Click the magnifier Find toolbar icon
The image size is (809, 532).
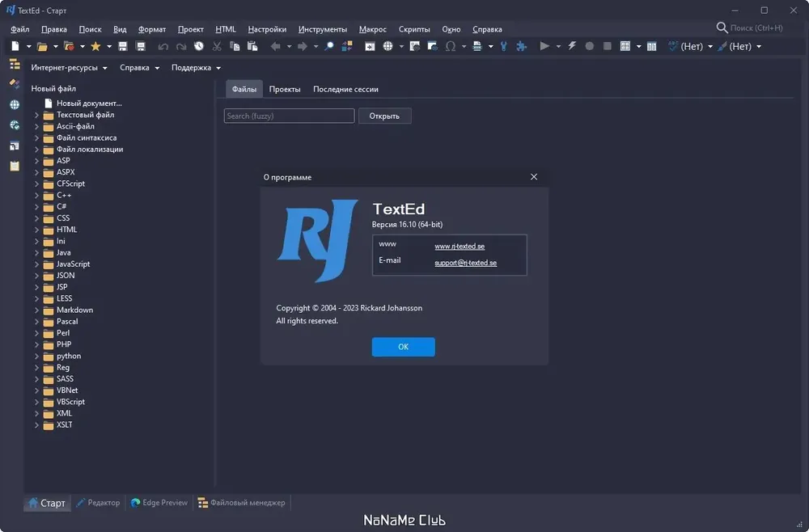(329, 46)
